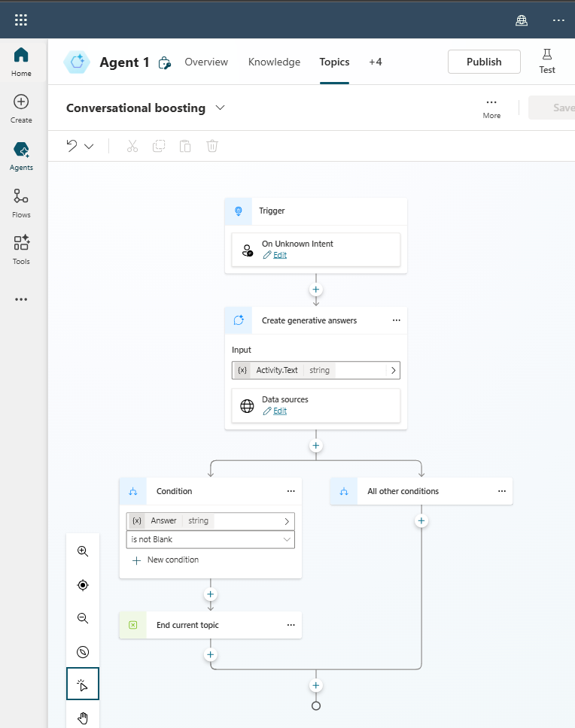Switch to the Overview tab
Screen dimensions: 575x728
[x=206, y=62]
